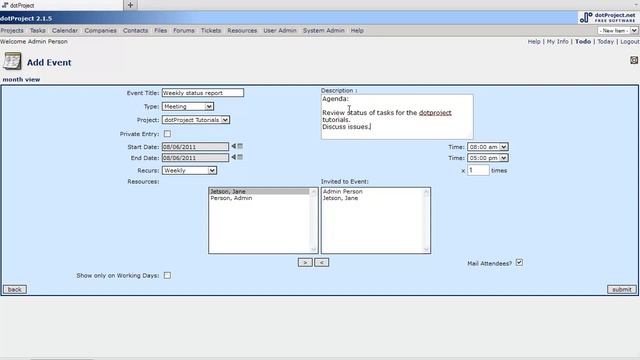Open the New Item dropdown

[x=618, y=31]
